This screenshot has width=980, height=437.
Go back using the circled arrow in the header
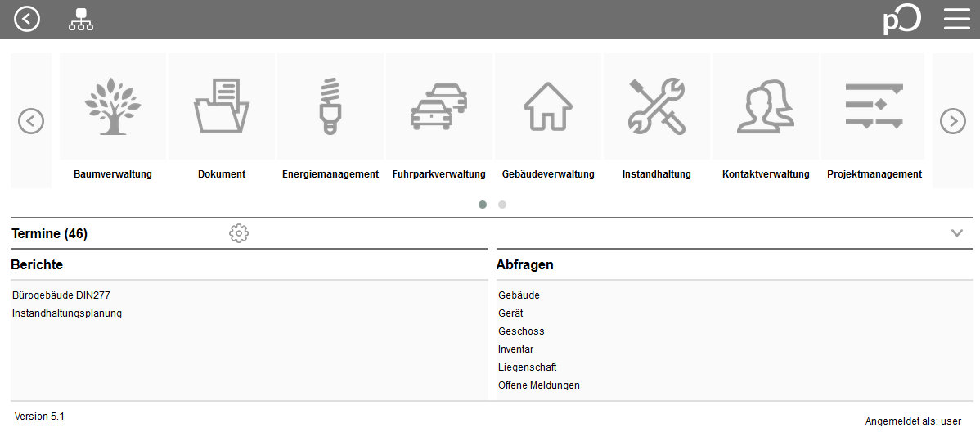click(x=27, y=19)
